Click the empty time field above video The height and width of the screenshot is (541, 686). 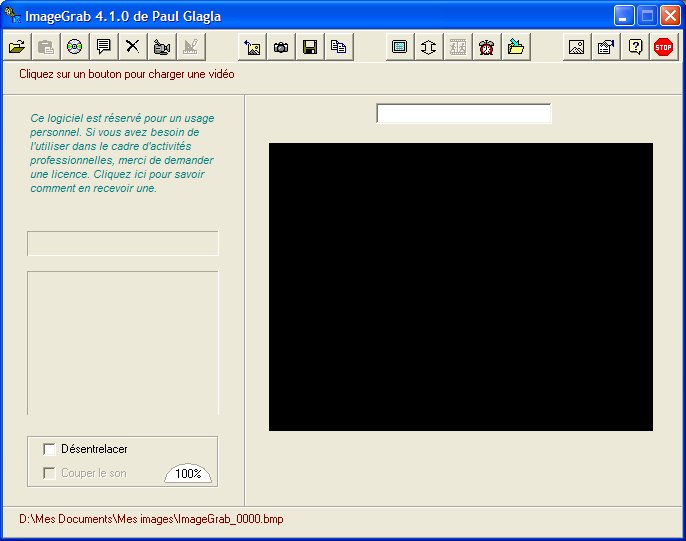coord(464,114)
